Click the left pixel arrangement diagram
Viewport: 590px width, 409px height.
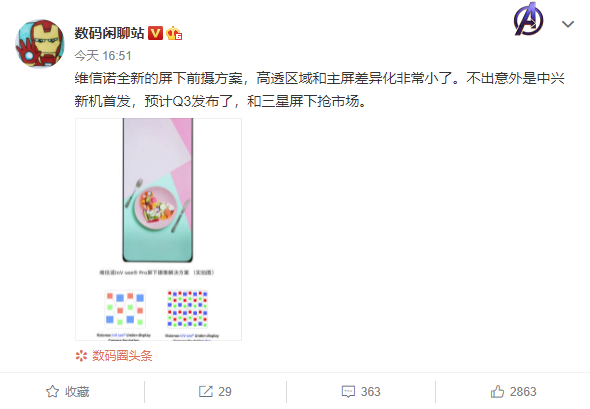[x=125, y=309]
